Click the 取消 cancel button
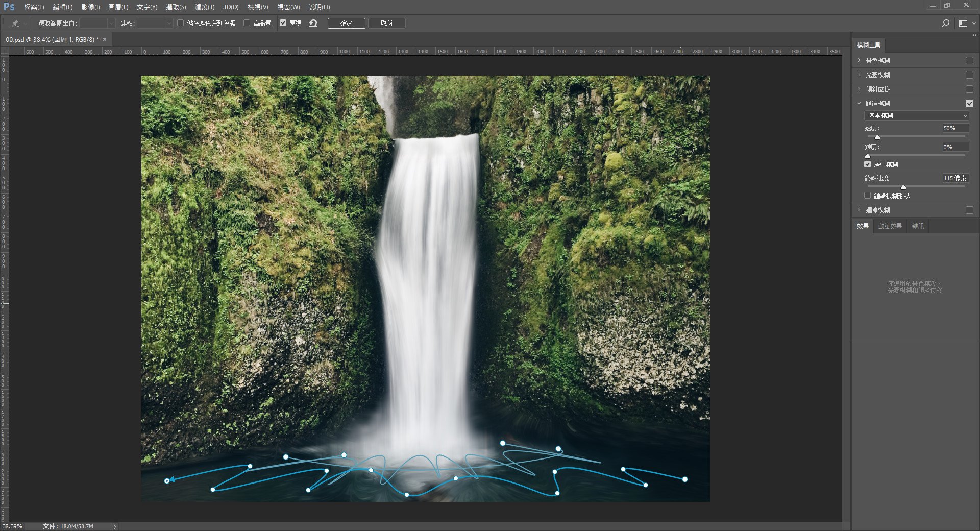The image size is (980, 531). coord(386,23)
